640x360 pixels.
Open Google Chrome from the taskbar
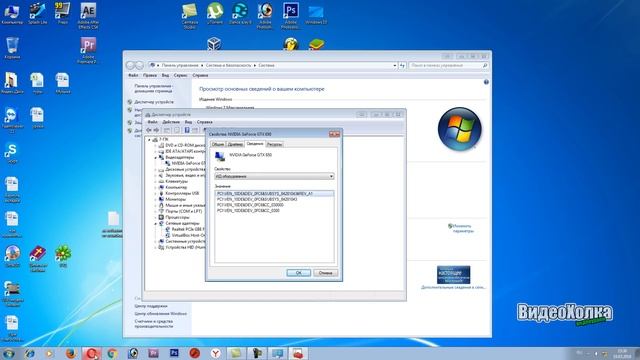coord(113,353)
